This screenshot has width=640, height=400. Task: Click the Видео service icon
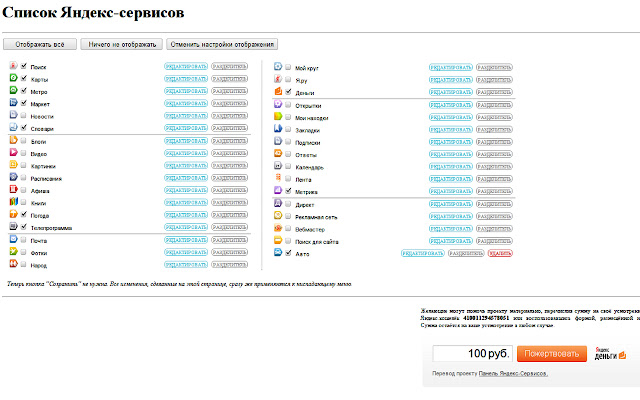coord(13,152)
